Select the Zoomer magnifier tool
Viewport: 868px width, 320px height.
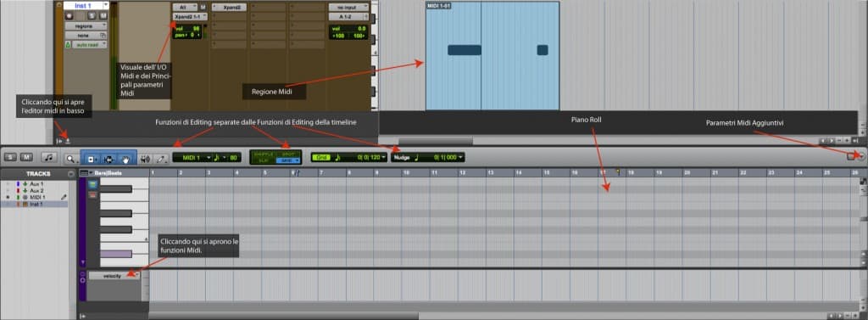(71, 159)
